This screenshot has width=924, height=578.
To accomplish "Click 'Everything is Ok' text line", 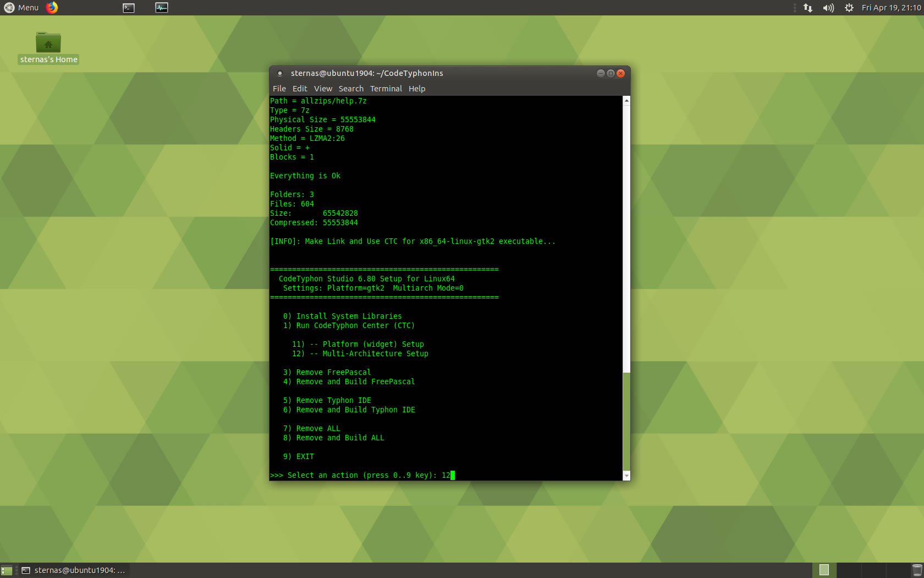I will [x=305, y=176].
